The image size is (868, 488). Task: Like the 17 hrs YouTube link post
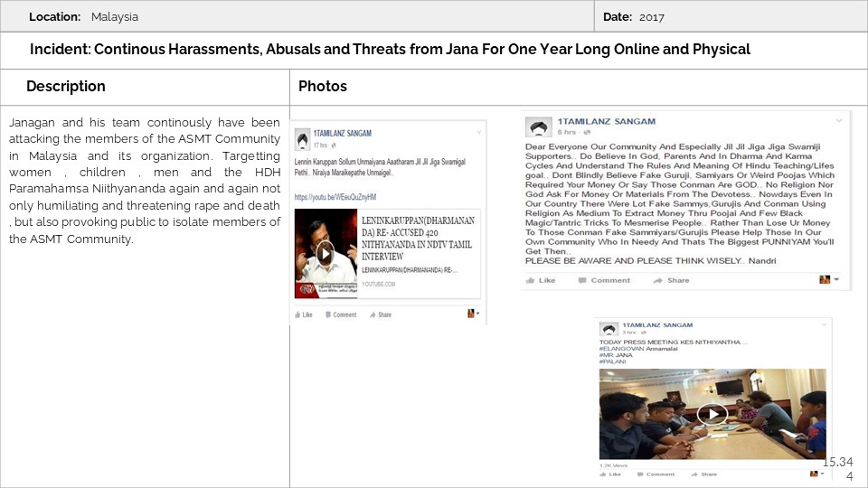pos(303,314)
